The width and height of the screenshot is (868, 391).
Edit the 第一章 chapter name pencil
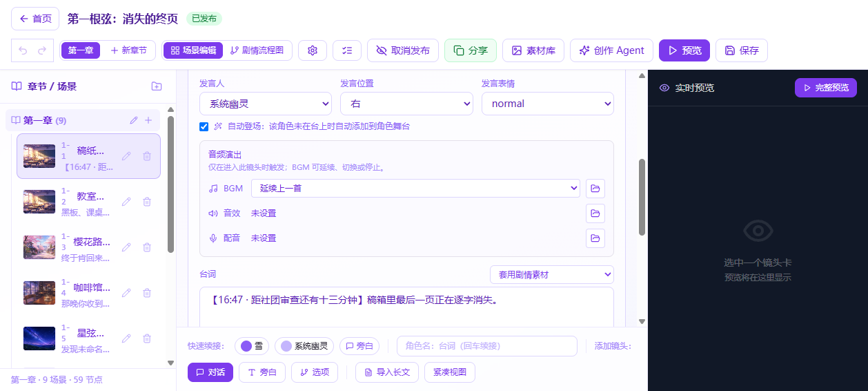coord(134,120)
